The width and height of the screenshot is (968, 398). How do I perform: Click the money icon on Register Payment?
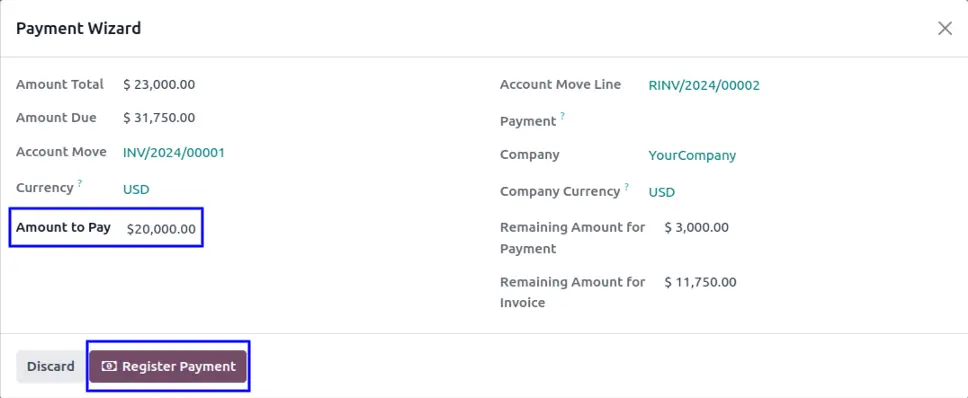[109, 367]
